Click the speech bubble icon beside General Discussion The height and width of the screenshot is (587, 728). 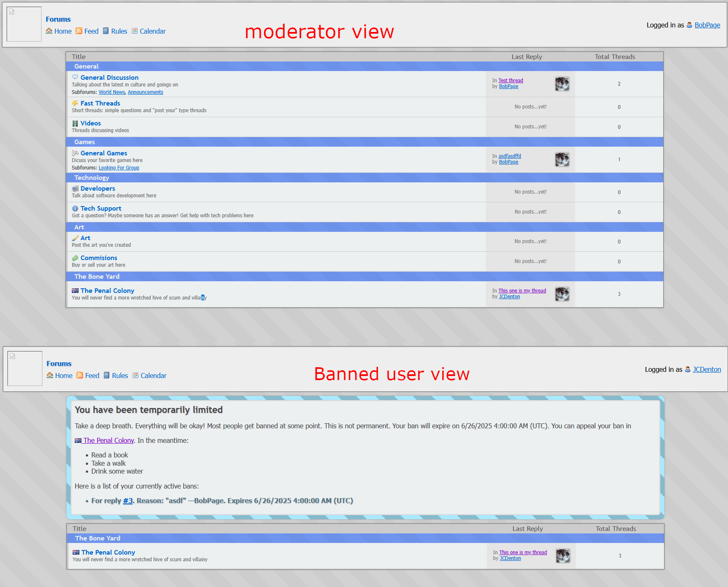75,77
